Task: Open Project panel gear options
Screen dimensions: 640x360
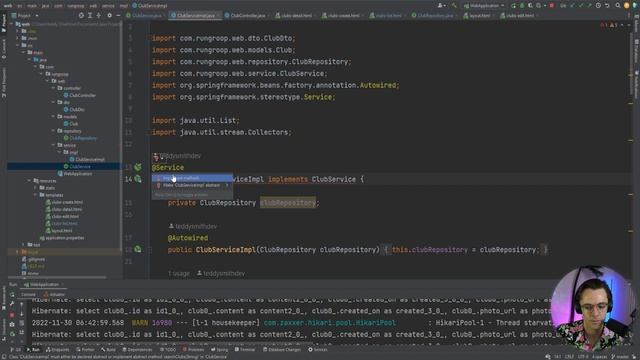Action: coord(109,16)
